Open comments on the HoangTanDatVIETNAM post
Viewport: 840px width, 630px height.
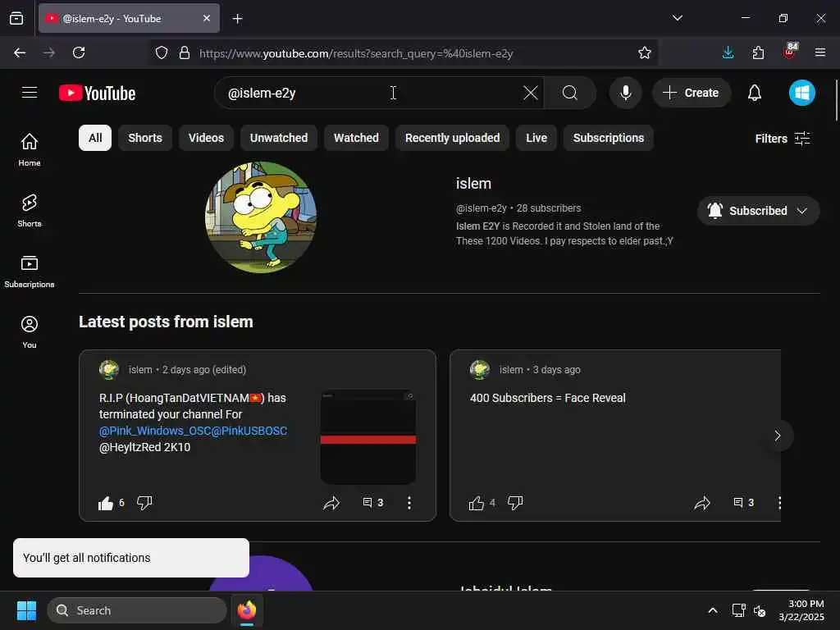[373, 503]
